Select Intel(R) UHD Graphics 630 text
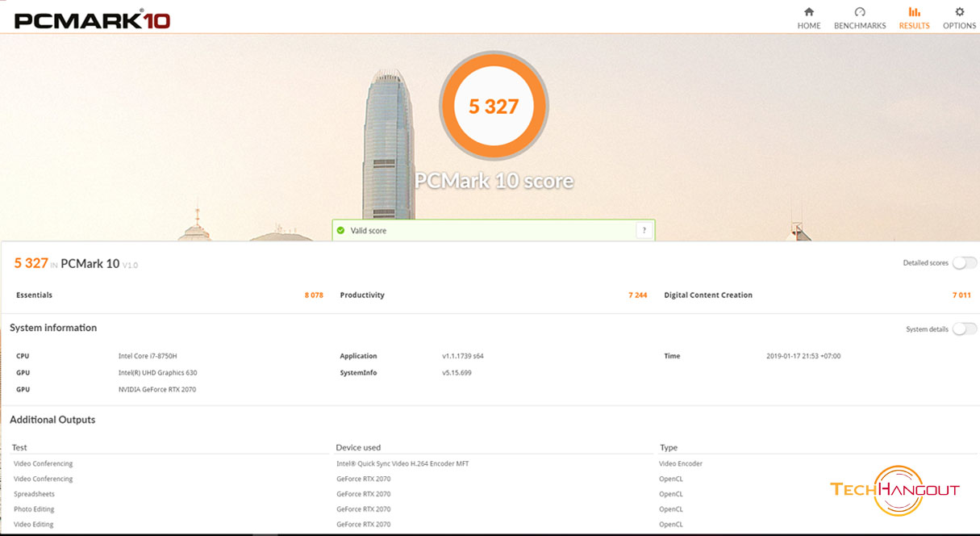This screenshot has height=536, width=980. pos(157,373)
